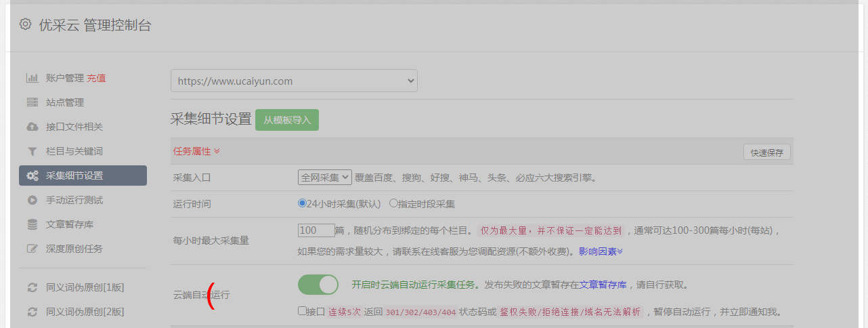
Task: Open the 文章暂存库 link in the description
Action: pyautogui.click(x=603, y=285)
